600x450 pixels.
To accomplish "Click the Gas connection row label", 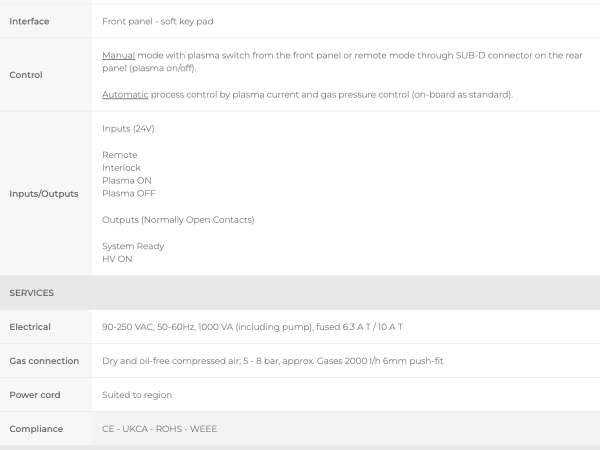I will point(44,361).
